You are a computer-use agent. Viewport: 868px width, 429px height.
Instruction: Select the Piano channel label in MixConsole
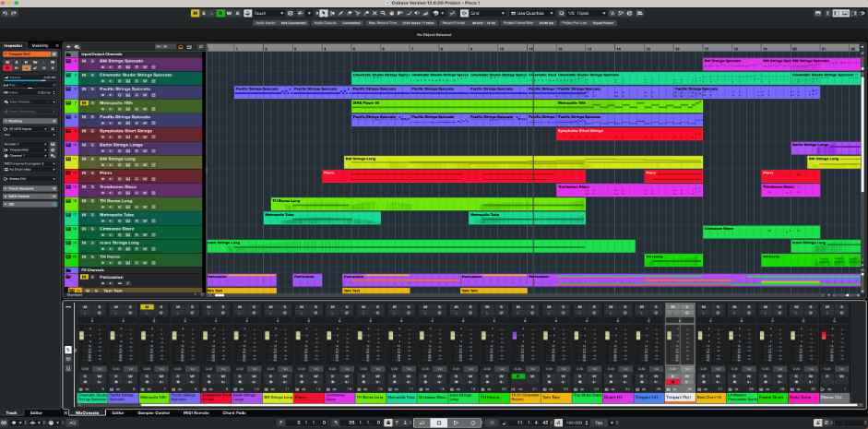(309, 398)
